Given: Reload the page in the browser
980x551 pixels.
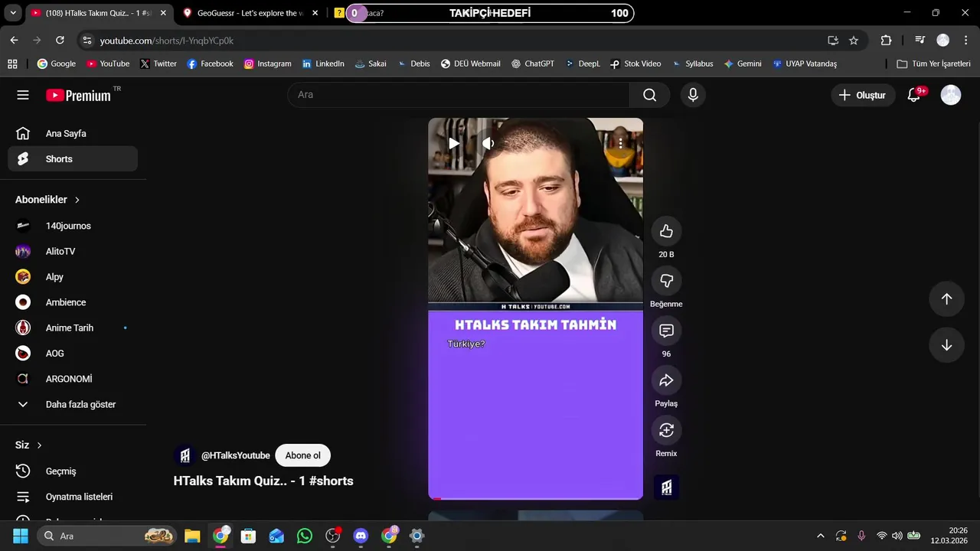Looking at the screenshot, I should 60,40.
